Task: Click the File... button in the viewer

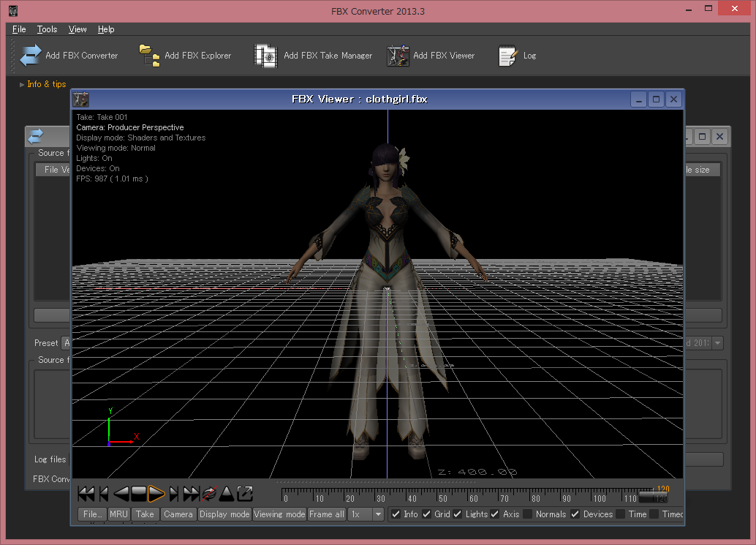Action: click(92, 514)
